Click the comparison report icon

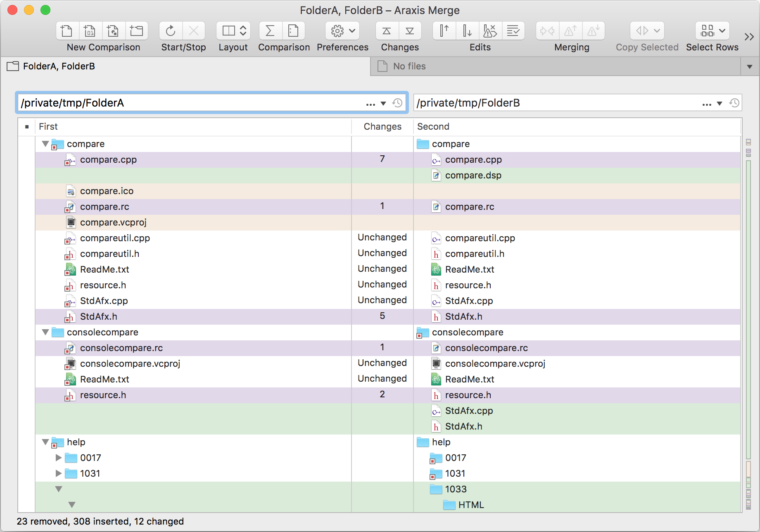tap(293, 31)
